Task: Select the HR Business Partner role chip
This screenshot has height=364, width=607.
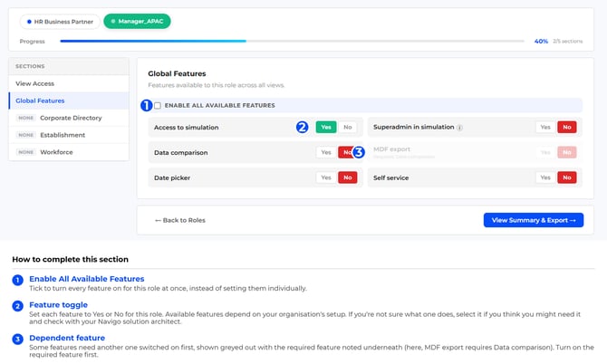Action: click(60, 22)
